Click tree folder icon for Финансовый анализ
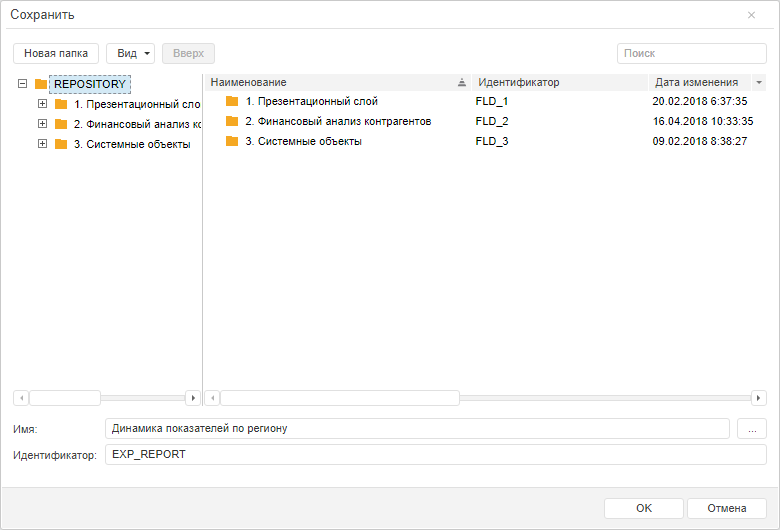This screenshot has height=530, width=780. (61, 124)
